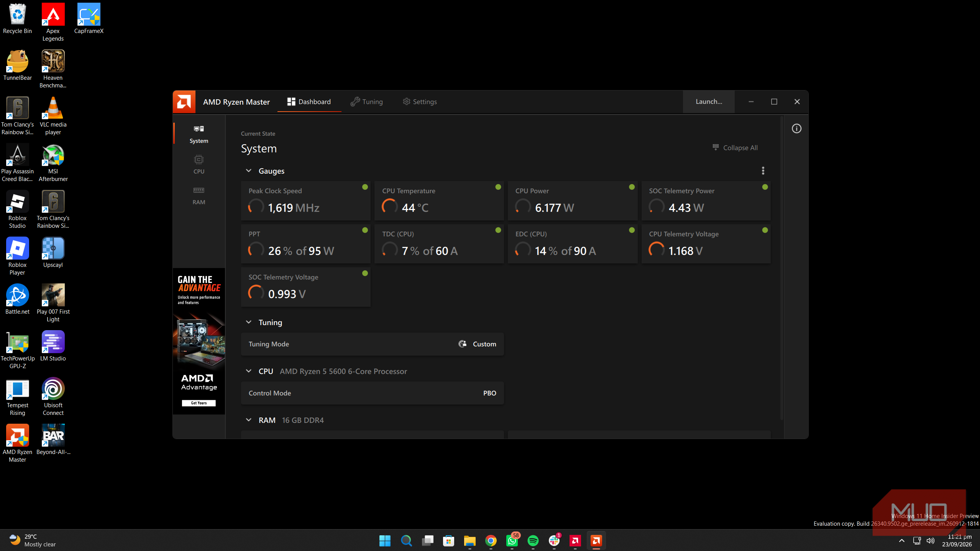Launch Apex Legends desktop shortcut
Image resolution: width=980 pixels, height=551 pixels.
pyautogui.click(x=53, y=22)
